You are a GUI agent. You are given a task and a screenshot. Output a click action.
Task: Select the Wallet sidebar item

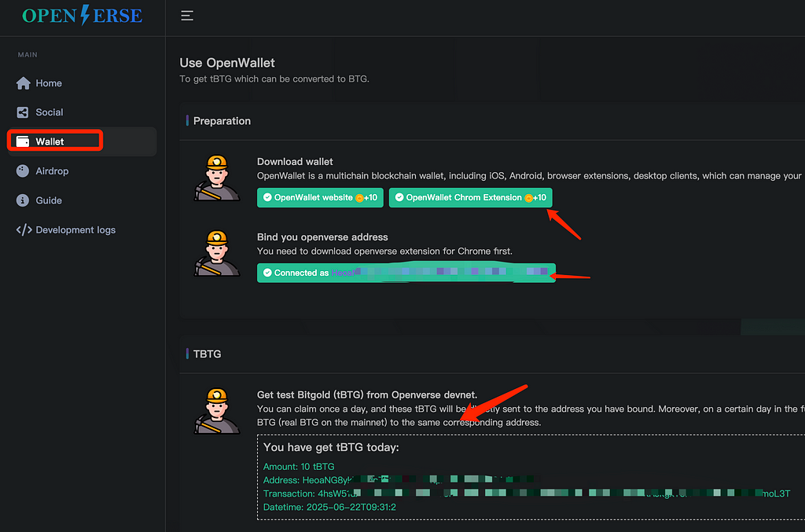[x=82, y=141]
